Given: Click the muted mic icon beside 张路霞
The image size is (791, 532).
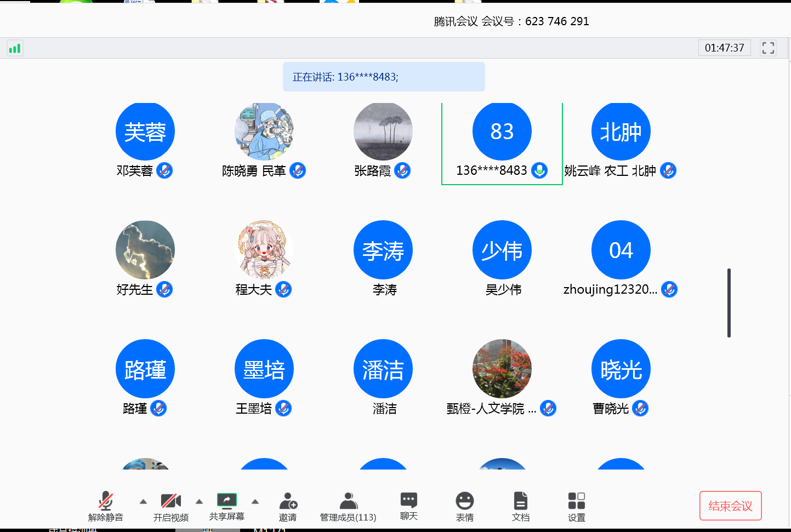Looking at the screenshot, I should (x=402, y=170).
